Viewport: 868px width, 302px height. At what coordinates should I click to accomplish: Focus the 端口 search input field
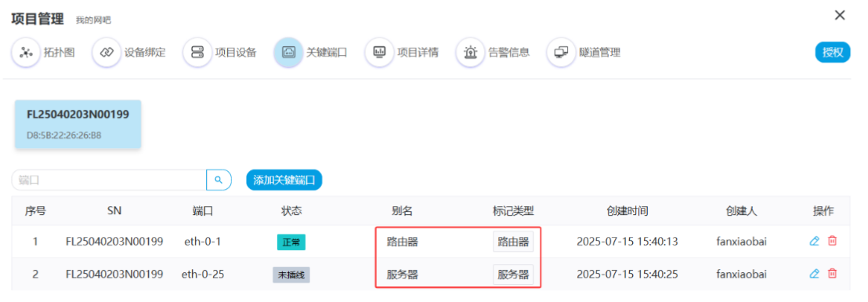[109, 180]
